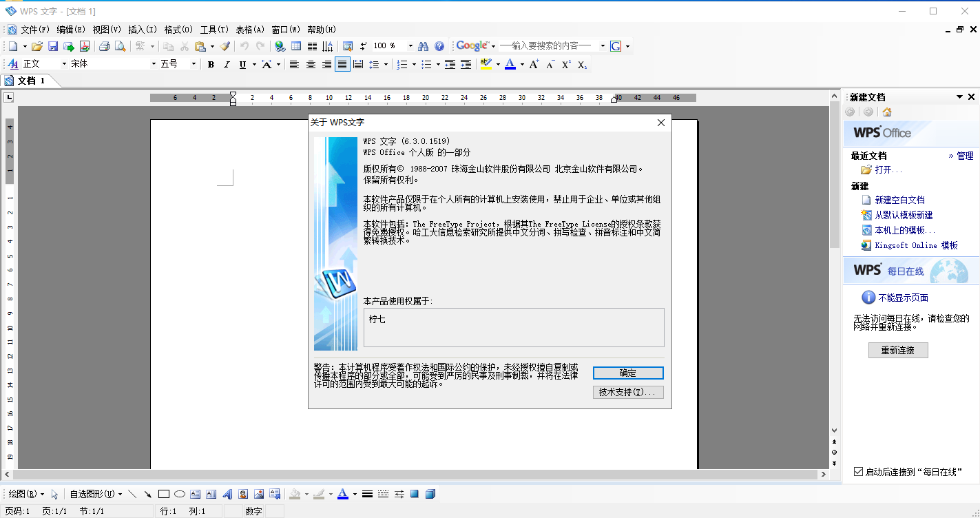Toggle Bold formatting

pyautogui.click(x=211, y=64)
